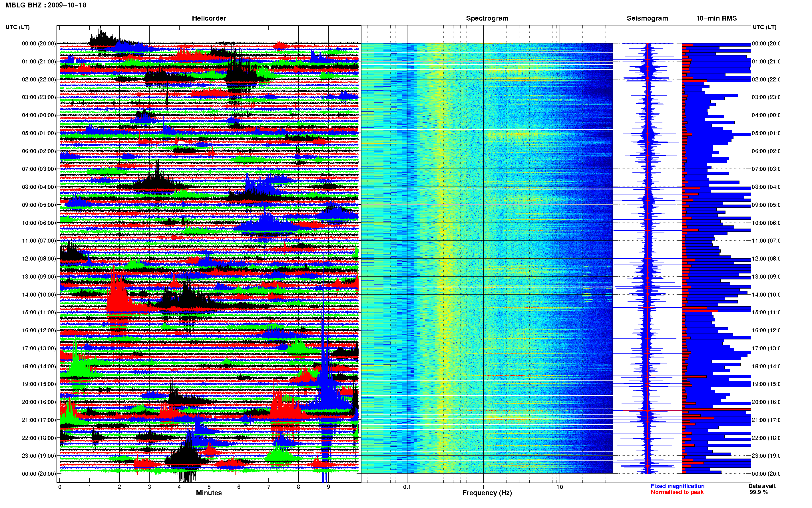
Task: Click left time label '19:00 (15:00)'
Action: point(39,384)
